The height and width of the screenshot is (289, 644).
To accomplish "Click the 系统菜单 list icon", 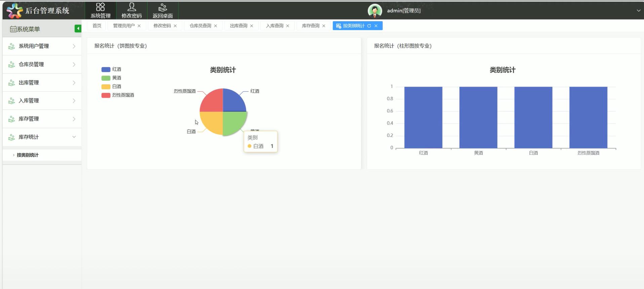I will (x=13, y=29).
